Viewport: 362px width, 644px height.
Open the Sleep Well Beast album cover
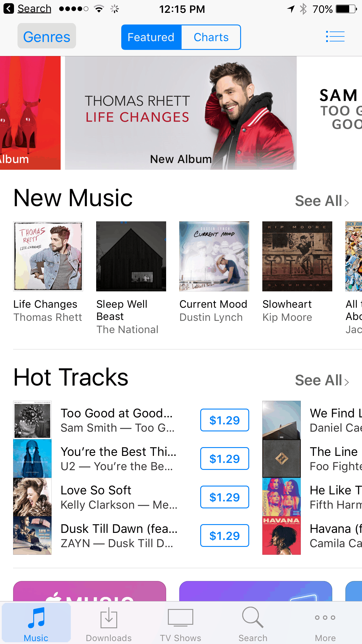click(131, 256)
